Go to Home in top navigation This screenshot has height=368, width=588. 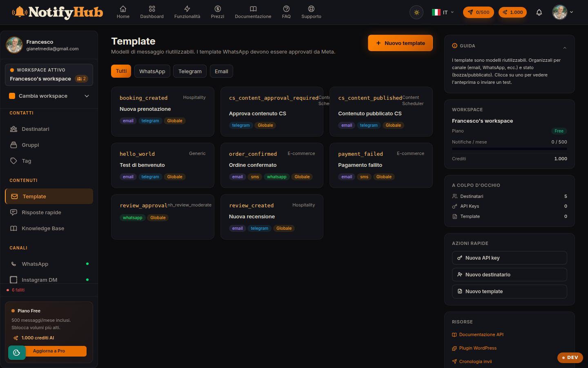click(x=123, y=12)
